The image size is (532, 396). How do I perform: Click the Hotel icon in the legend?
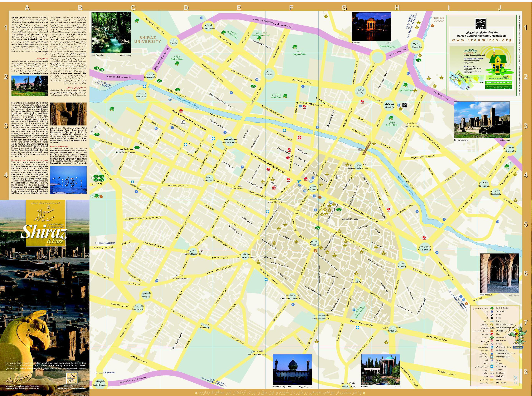[492, 334]
